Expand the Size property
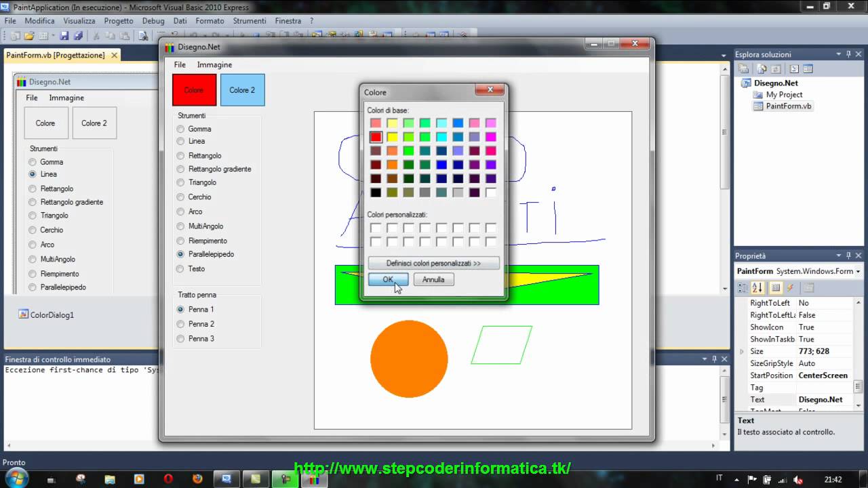Image resolution: width=868 pixels, height=488 pixels. [742, 351]
